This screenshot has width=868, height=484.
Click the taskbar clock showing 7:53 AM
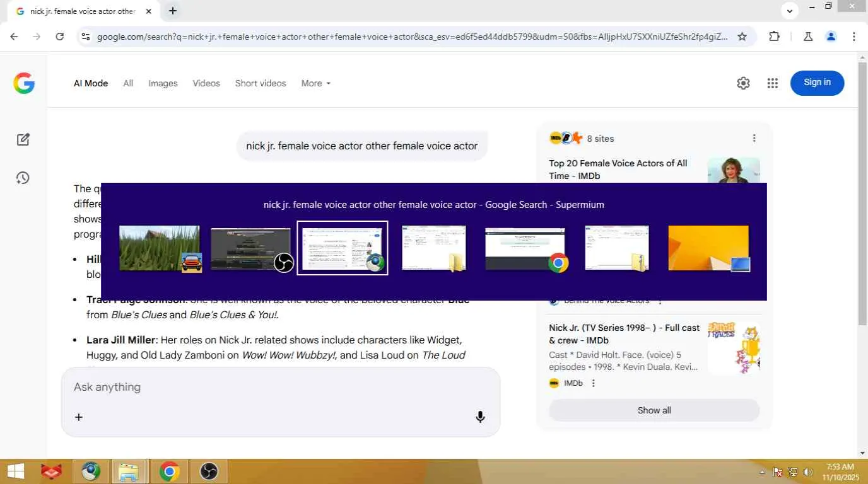pyautogui.click(x=840, y=472)
